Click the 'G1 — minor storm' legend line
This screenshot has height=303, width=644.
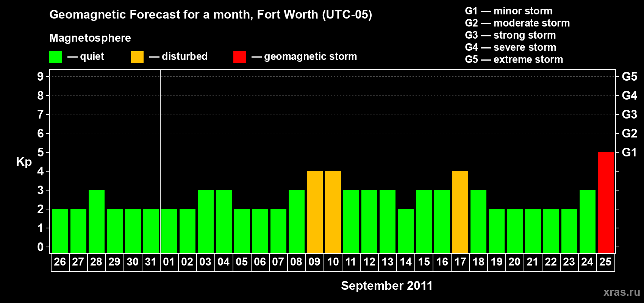(509, 11)
